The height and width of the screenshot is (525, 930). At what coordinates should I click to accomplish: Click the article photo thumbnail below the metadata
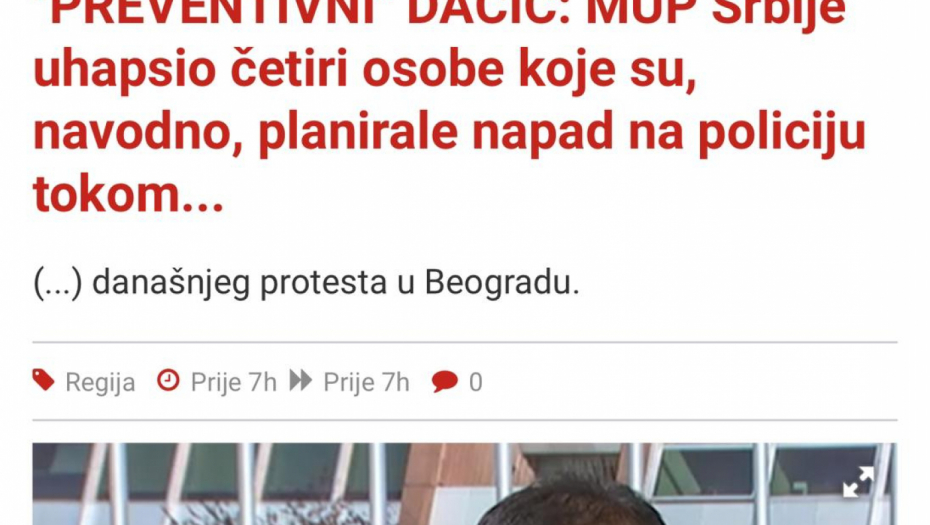(464, 483)
